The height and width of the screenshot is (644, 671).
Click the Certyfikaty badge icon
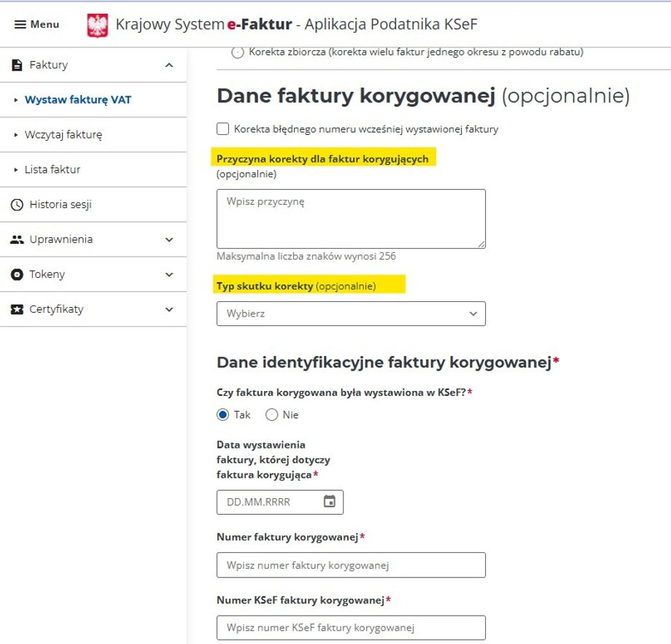[18, 309]
